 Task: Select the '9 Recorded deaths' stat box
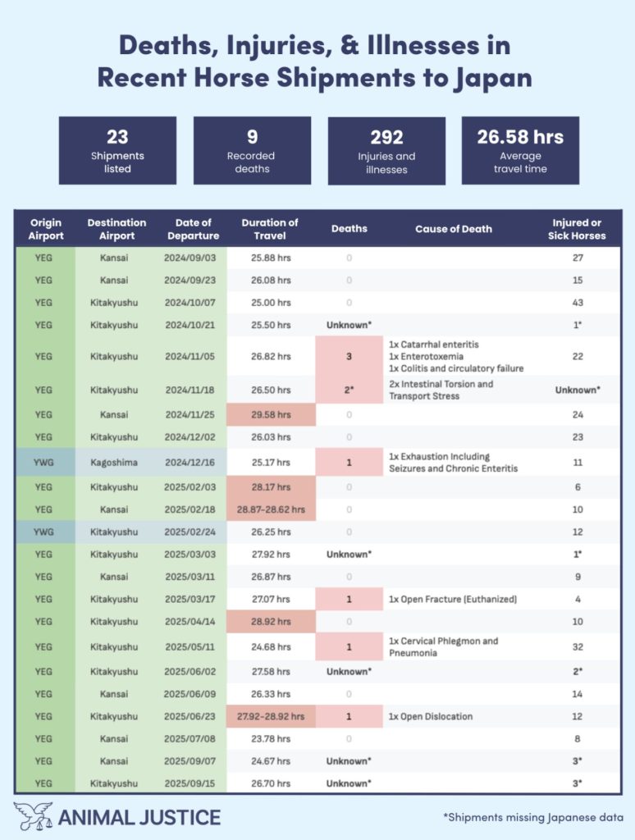click(x=252, y=151)
